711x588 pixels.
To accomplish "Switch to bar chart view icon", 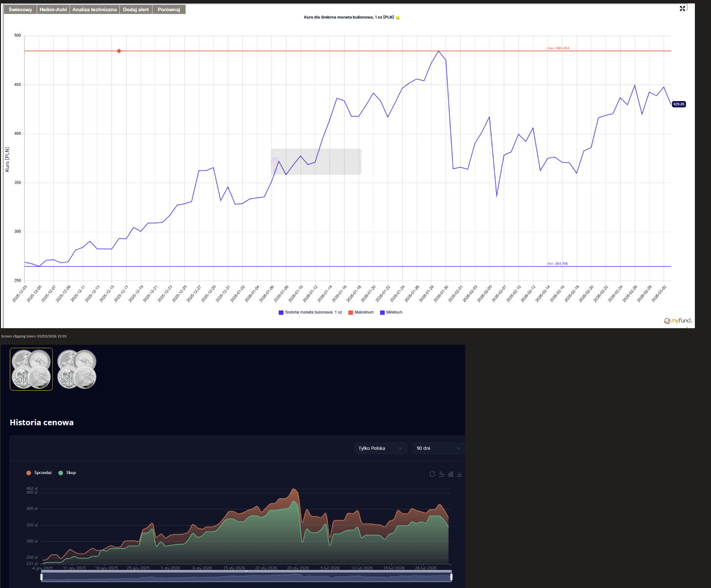I will coord(451,474).
